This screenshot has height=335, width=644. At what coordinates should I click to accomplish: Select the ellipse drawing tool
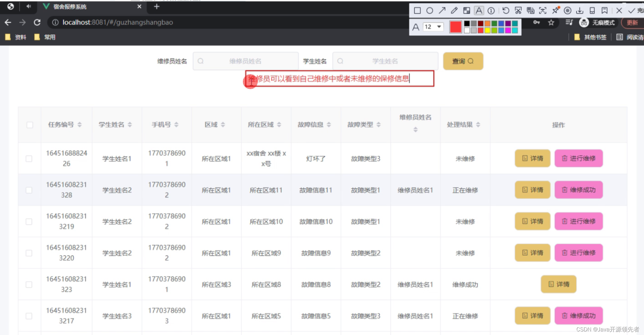pyautogui.click(x=429, y=10)
